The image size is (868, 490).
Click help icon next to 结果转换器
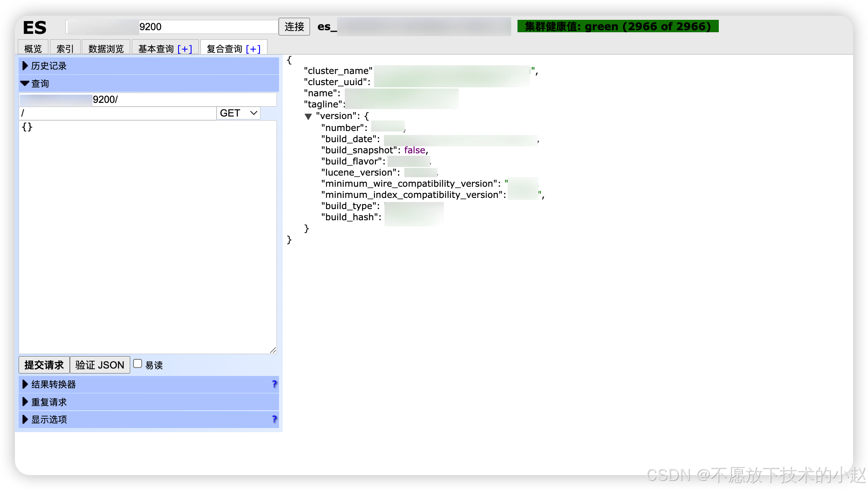point(274,384)
